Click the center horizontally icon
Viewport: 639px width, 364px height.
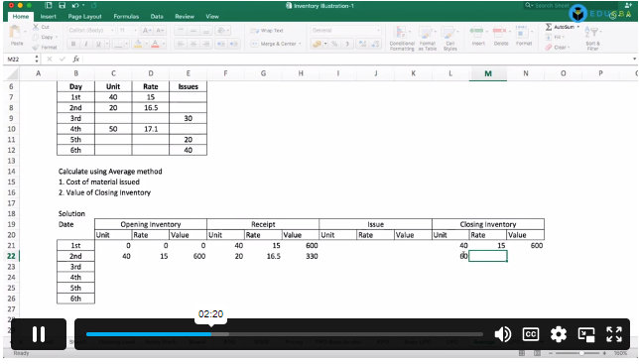click(x=193, y=44)
